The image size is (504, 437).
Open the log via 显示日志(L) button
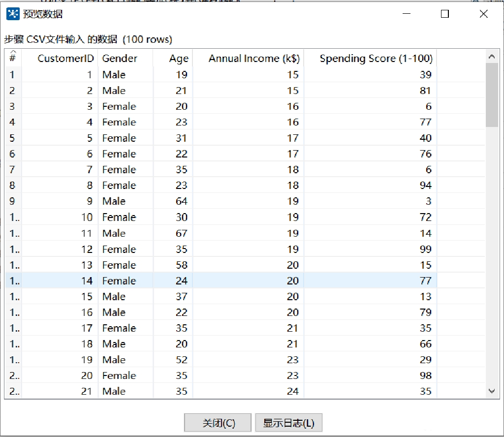click(287, 422)
